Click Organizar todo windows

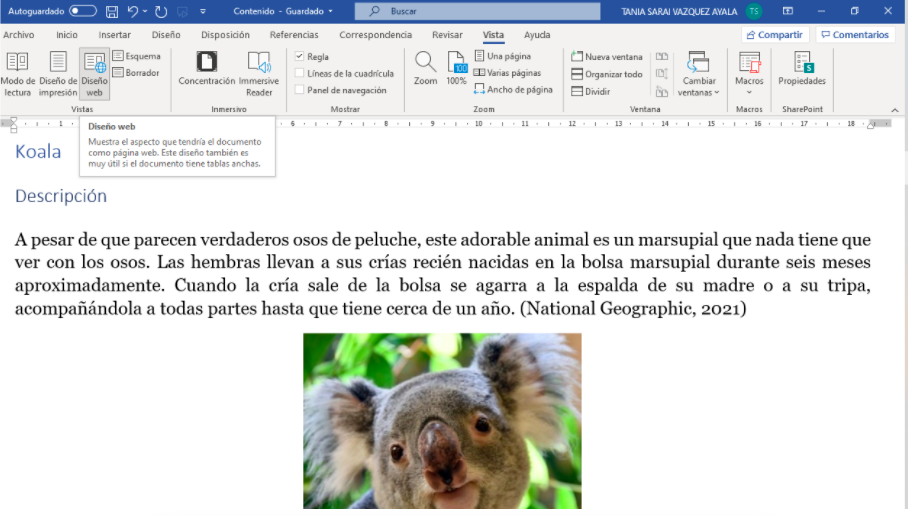(607, 74)
